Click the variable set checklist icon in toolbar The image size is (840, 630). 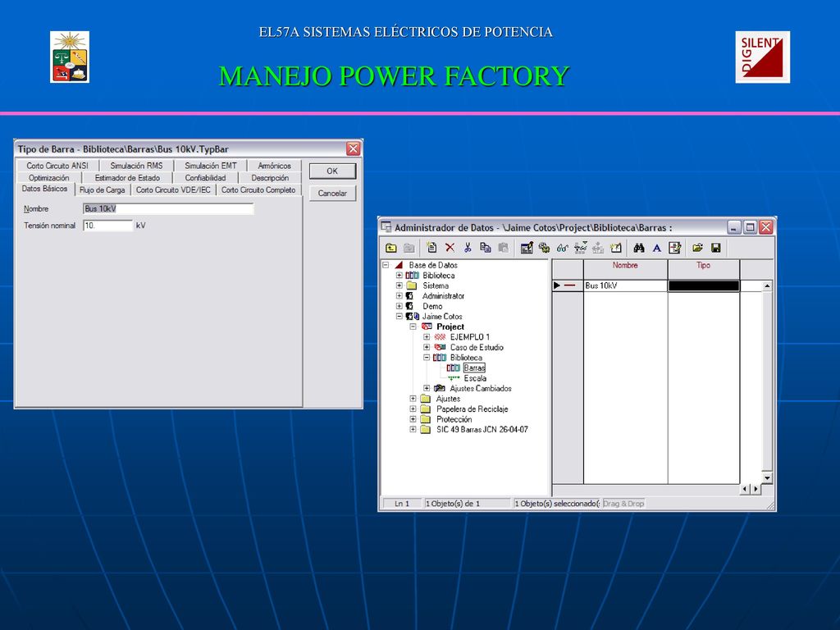pos(675,248)
